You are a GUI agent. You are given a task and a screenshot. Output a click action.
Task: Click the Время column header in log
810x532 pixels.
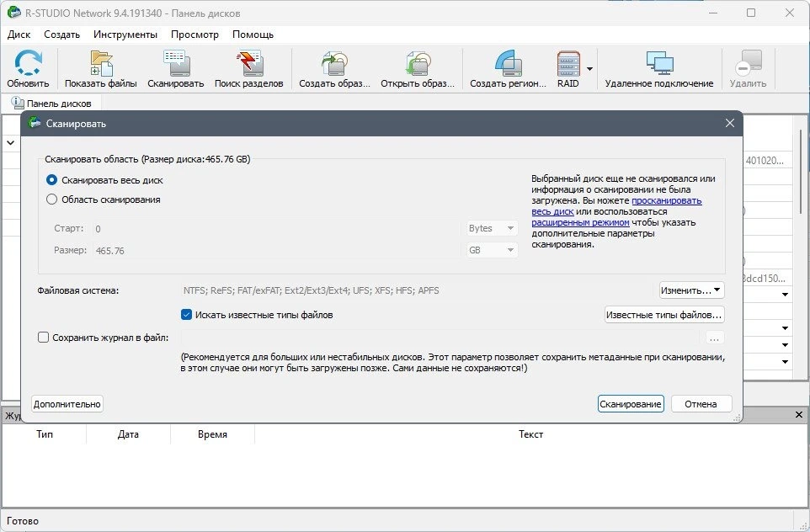[212, 434]
